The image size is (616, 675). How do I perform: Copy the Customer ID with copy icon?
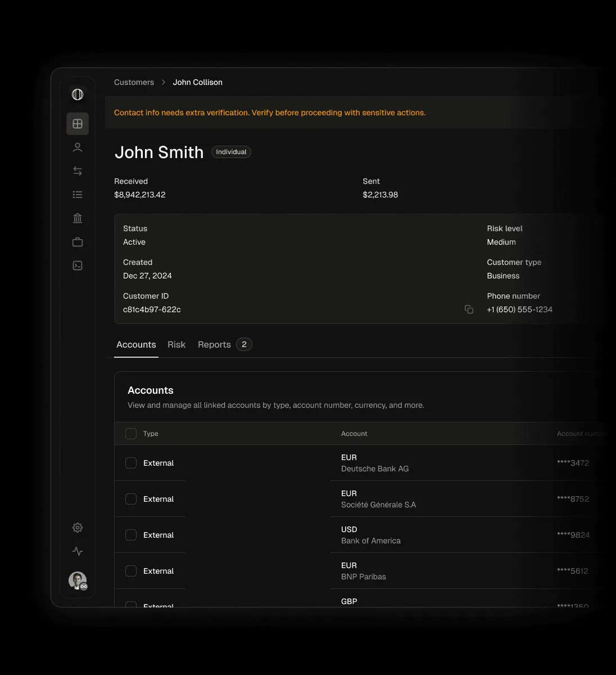tap(469, 309)
